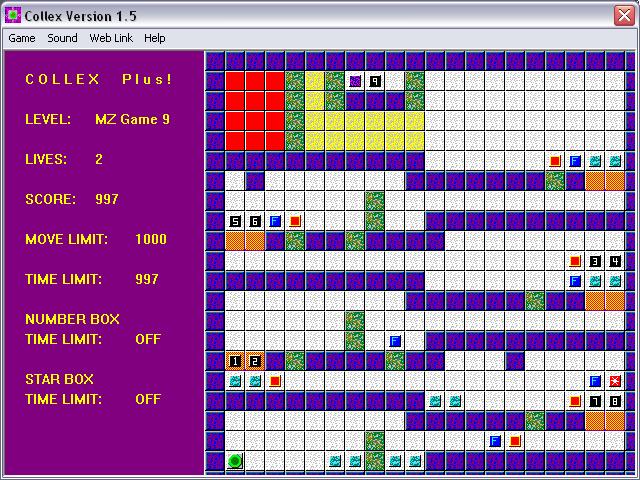Click the blue F box beside the star box

(x=595, y=381)
